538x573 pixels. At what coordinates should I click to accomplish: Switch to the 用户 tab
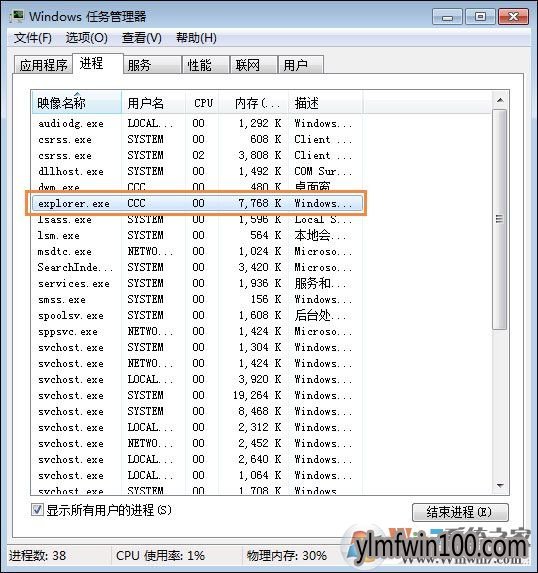click(300, 65)
